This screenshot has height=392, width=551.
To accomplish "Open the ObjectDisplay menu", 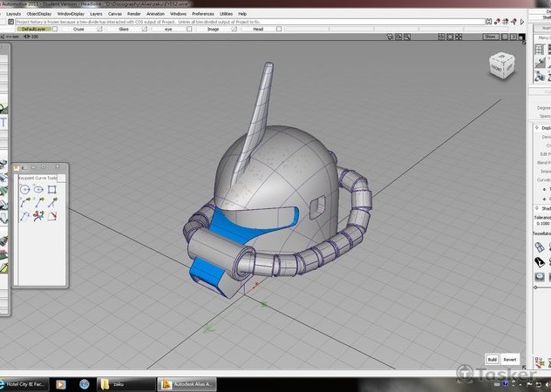I will click(x=39, y=14).
